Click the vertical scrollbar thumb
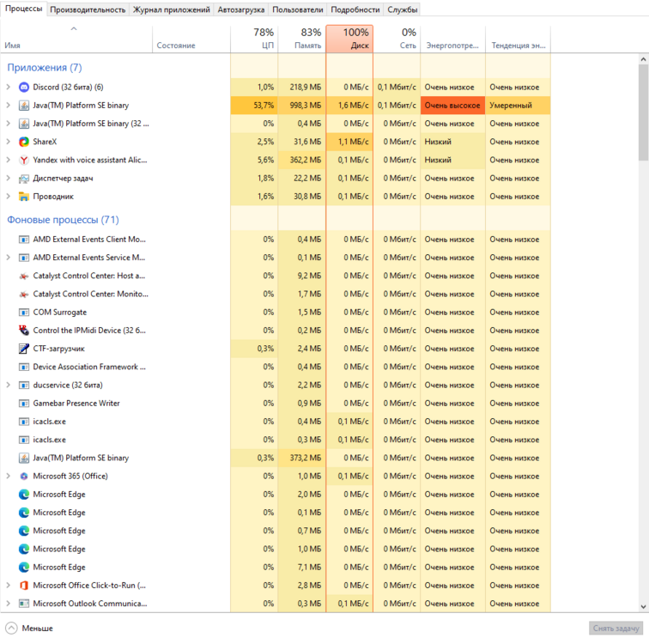 point(643,112)
